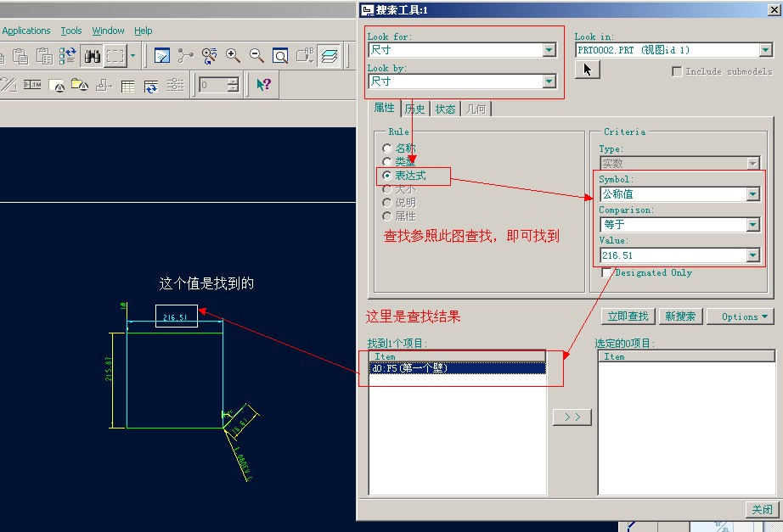The width and height of the screenshot is (783, 532).
Task: Click the arrow select button under Look in
Action: (x=588, y=70)
